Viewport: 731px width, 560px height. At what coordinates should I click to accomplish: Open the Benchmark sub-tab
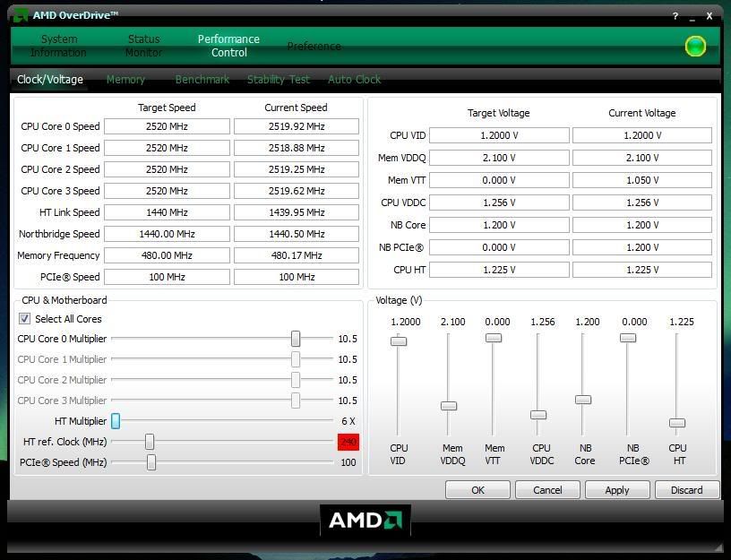202,79
